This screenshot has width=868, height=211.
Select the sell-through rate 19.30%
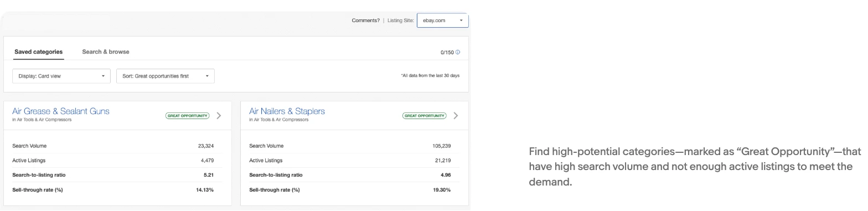(x=442, y=189)
